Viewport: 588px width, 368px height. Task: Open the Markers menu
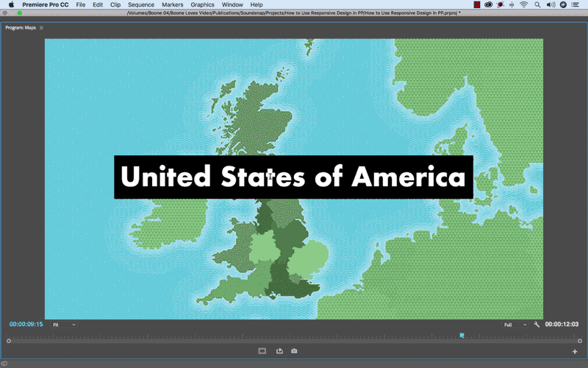173,4
